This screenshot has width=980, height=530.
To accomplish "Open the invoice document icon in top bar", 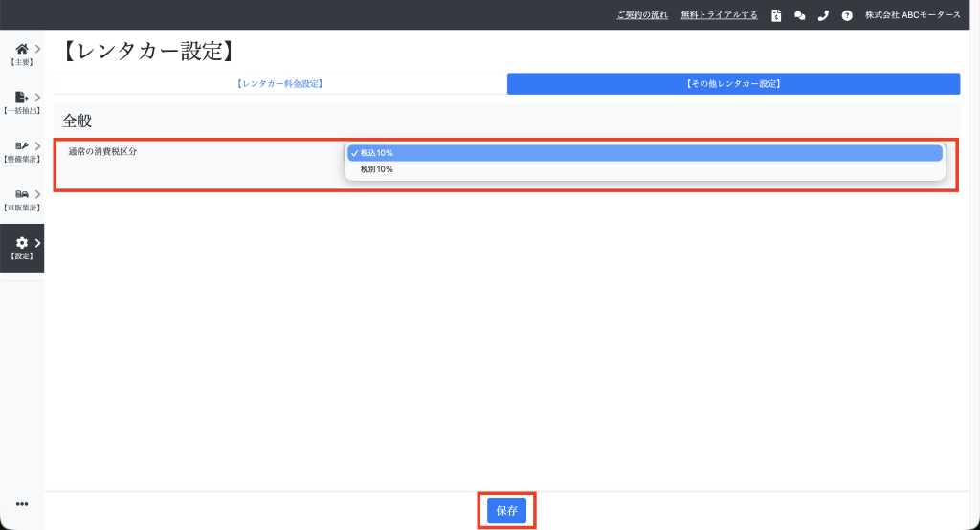I will click(x=776, y=15).
